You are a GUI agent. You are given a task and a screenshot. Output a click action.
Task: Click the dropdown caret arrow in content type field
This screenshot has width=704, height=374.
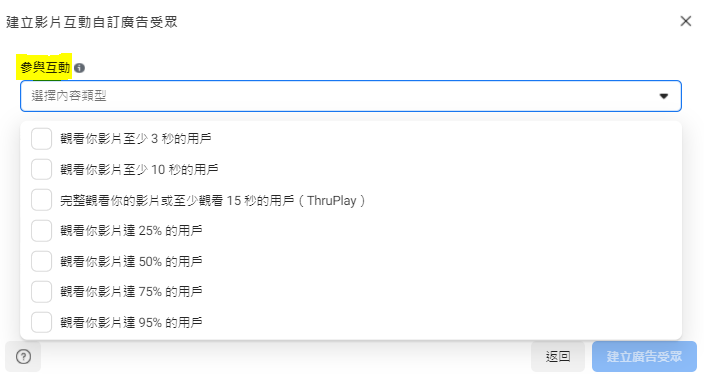coord(664,96)
